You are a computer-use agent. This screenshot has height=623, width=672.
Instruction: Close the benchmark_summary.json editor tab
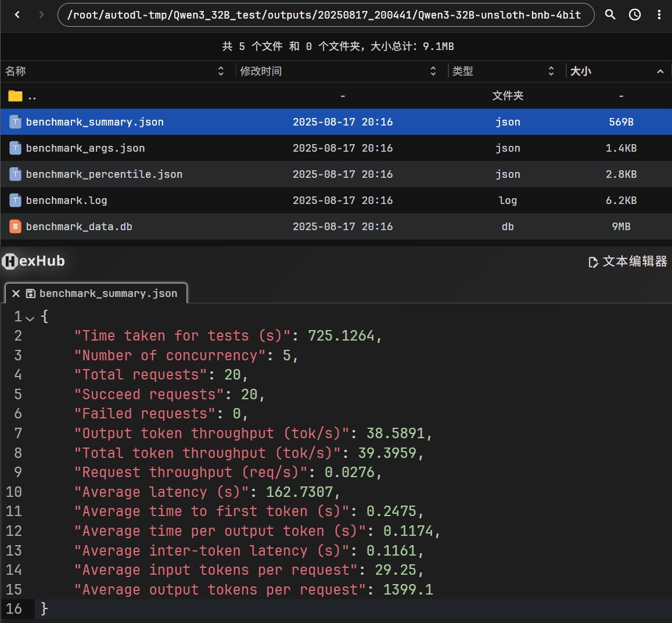(16, 293)
